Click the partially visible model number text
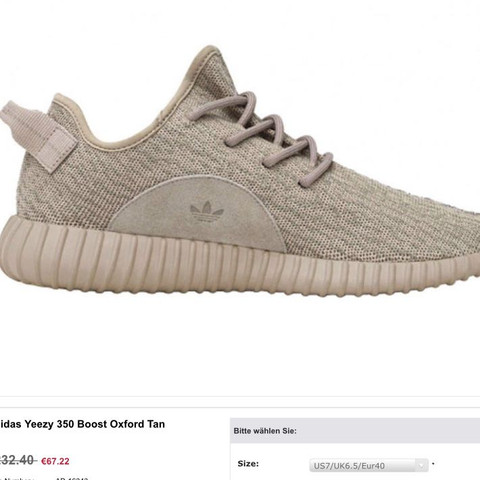 43,479
